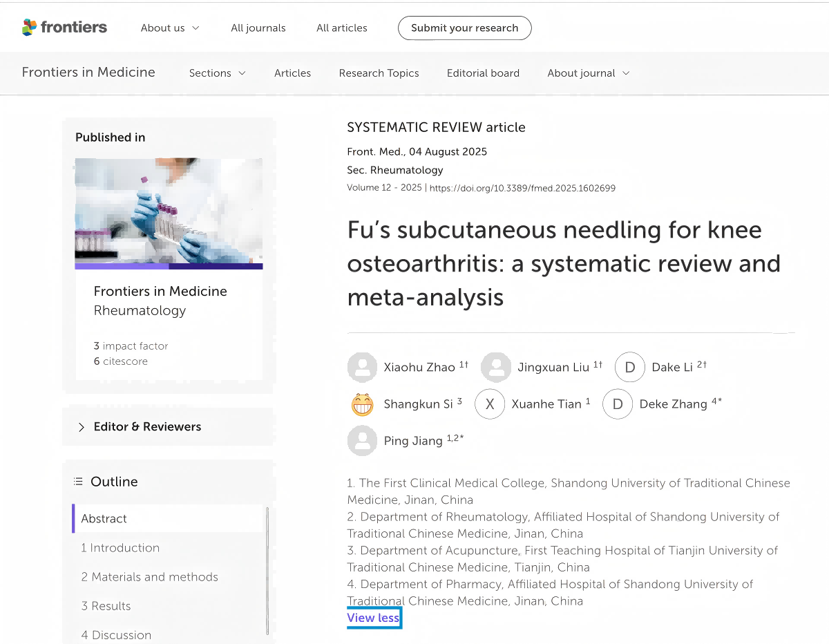
Task: Open the article DOI link
Action: coord(522,188)
